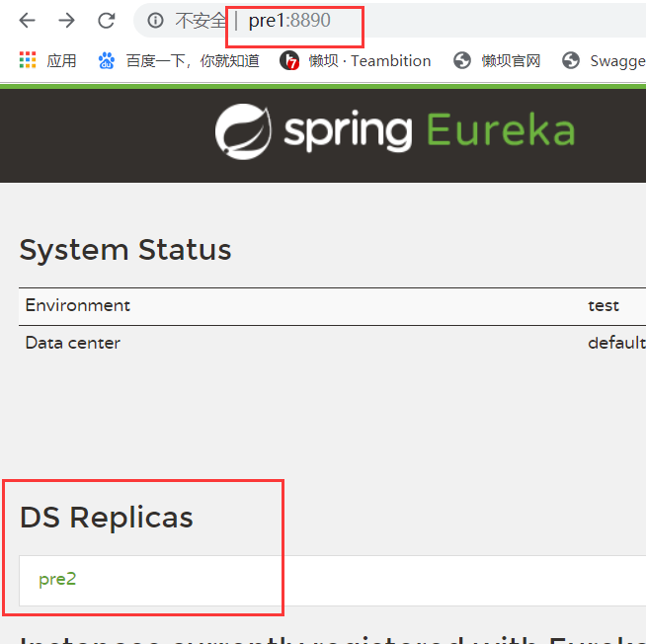Open 懒坝官网 bookmark
This screenshot has height=644, width=646.
(511, 60)
